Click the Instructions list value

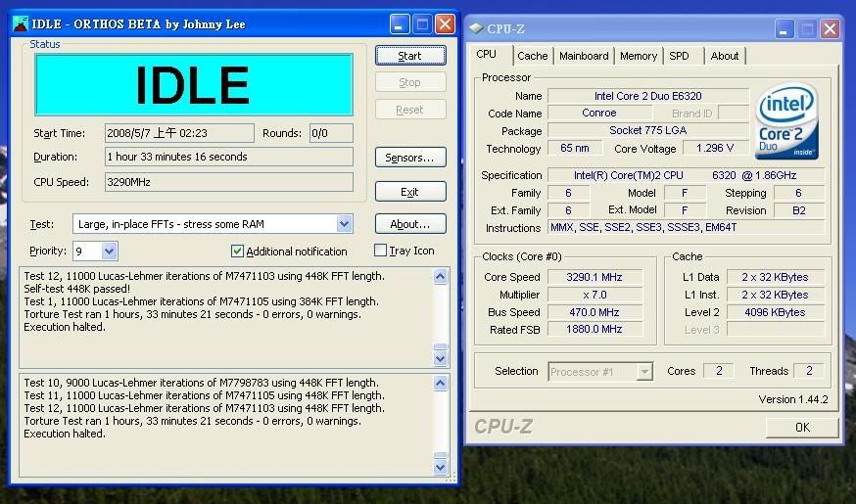coord(686,227)
